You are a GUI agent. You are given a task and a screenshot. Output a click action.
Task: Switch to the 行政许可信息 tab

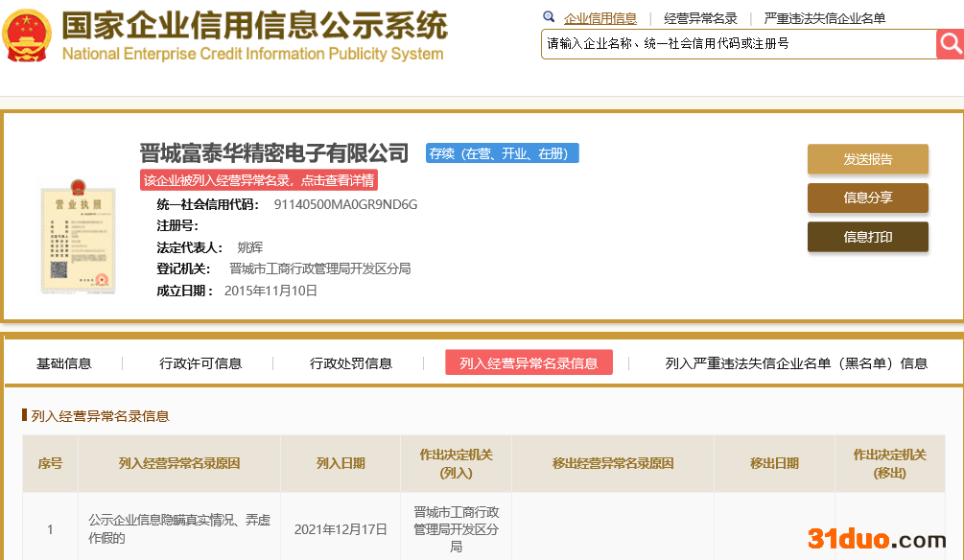(200, 363)
